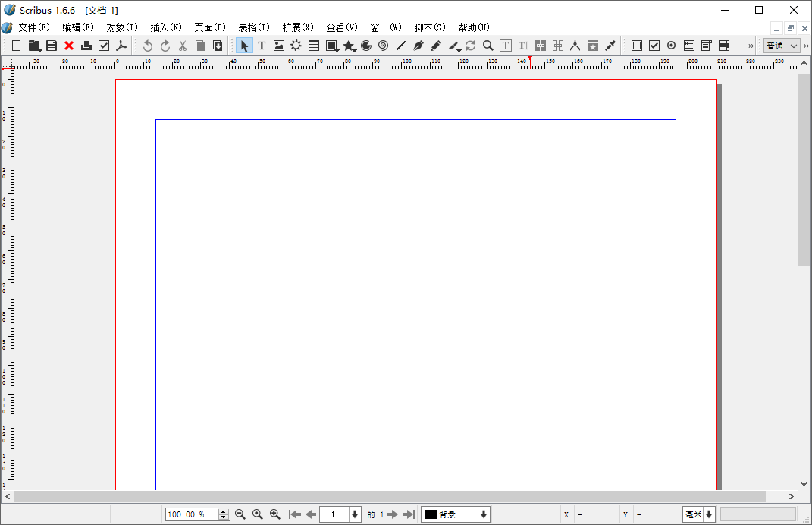
Task: Activate the Rotate Item tool
Action: click(470, 45)
